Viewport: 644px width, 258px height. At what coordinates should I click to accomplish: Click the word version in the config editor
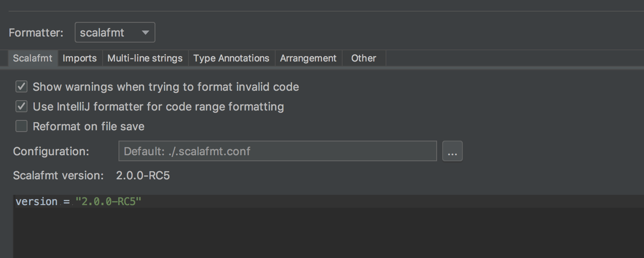pos(36,202)
